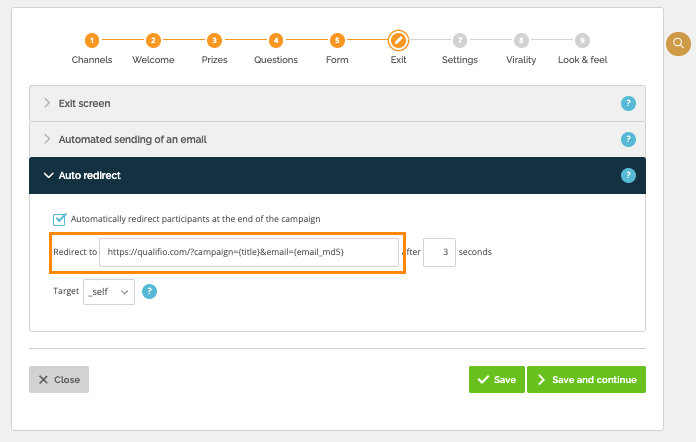The width and height of the screenshot is (696, 442).
Task: Untick automatically redirect participants checkbox
Action: pos(59,219)
